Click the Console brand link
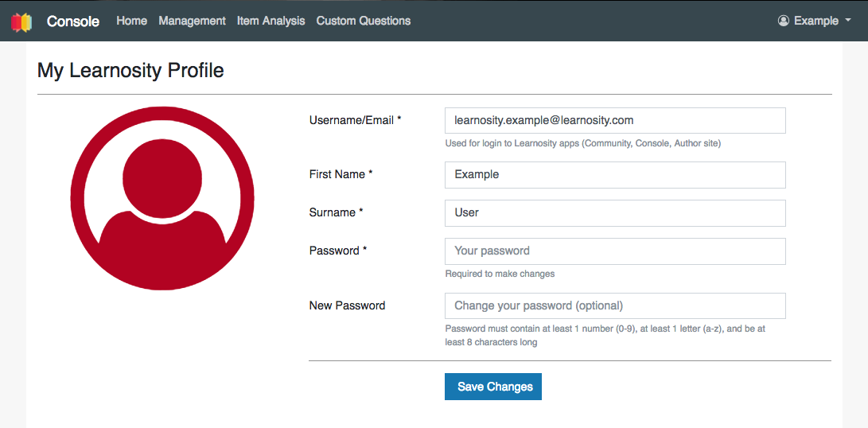This screenshot has width=868, height=428. pos(73,21)
